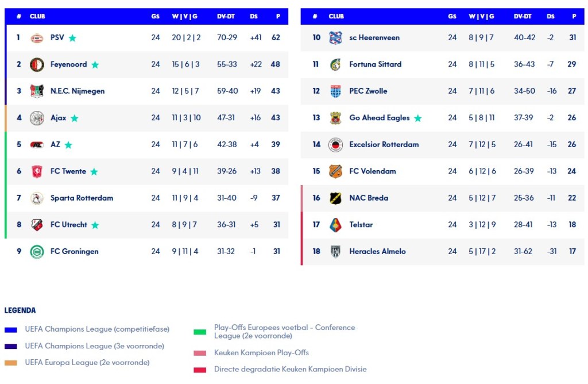The width and height of the screenshot is (588, 384).
Task: Click the blue Champions League legend swatch
Action: [10, 329]
